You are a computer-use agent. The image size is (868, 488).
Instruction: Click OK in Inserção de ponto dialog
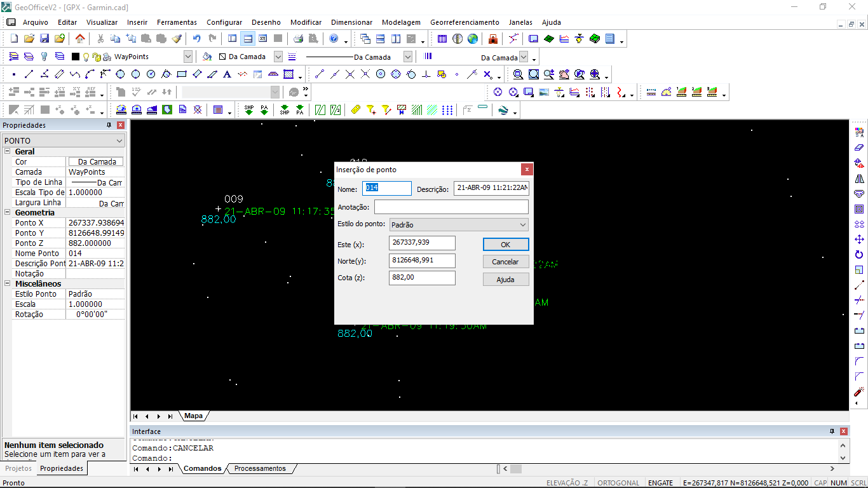tap(505, 245)
